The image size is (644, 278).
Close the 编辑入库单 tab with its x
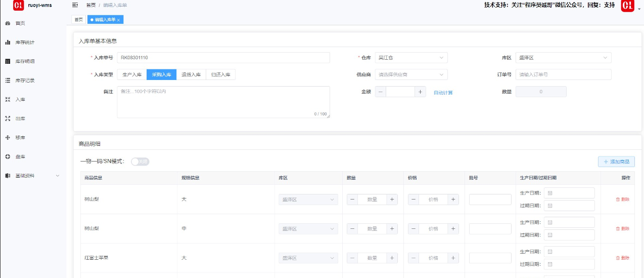(118, 20)
